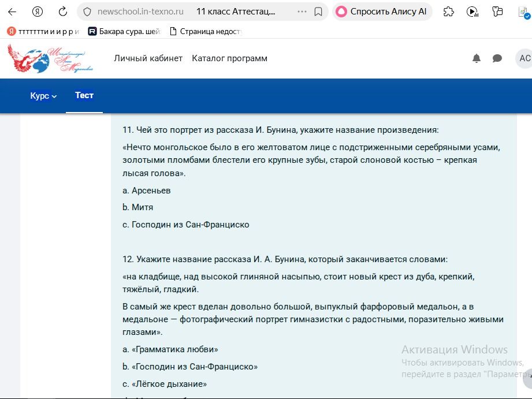The height and width of the screenshot is (399, 532).
Task: Open the Бакара сура bookmark
Action: 124,32
